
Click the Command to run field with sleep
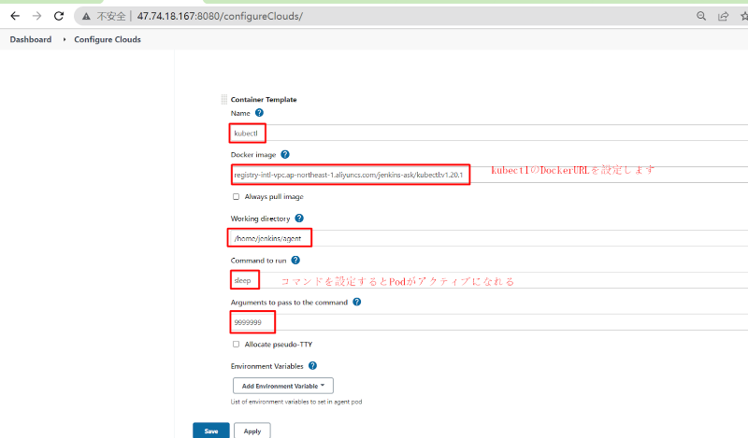[x=489, y=280]
